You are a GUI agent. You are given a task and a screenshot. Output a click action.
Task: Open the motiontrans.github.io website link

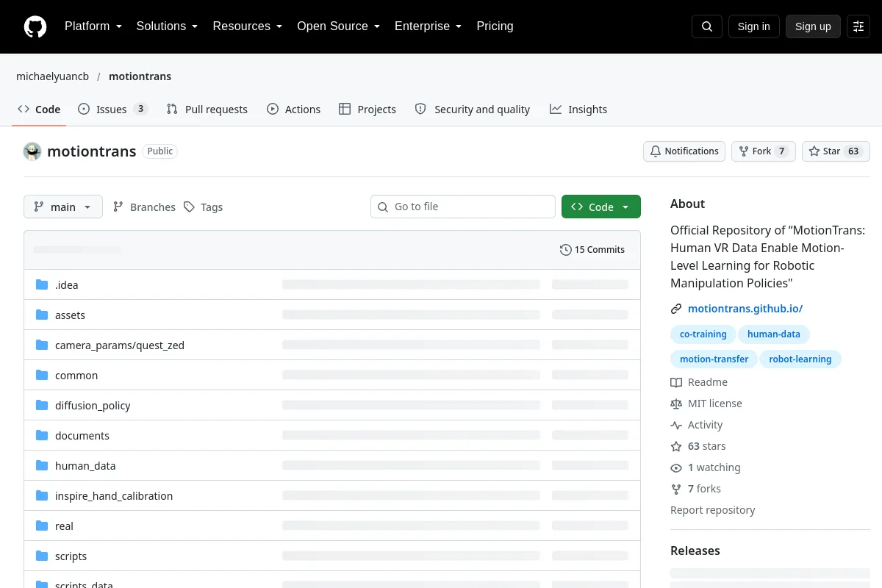[745, 309]
